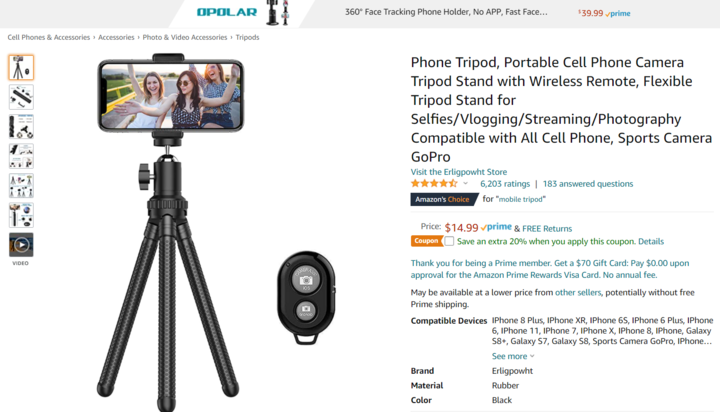Open the Tripods breadcrumb

tap(248, 37)
